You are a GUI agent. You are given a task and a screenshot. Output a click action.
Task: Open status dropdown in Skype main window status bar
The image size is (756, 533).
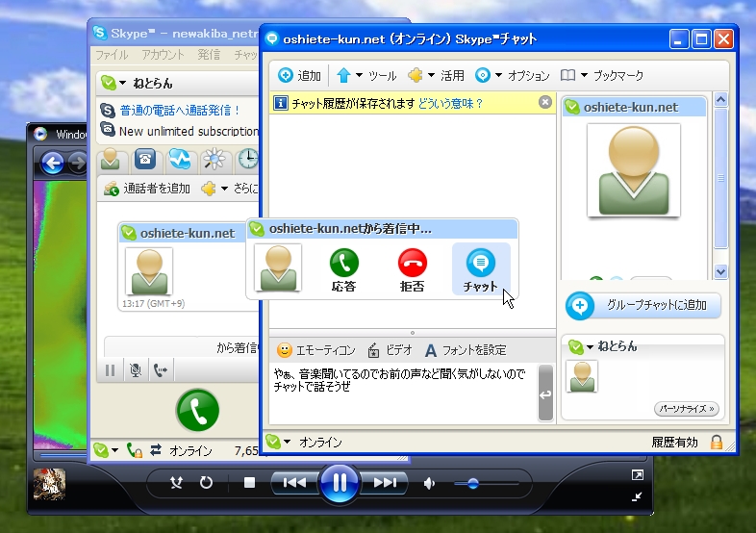tap(106, 450)
